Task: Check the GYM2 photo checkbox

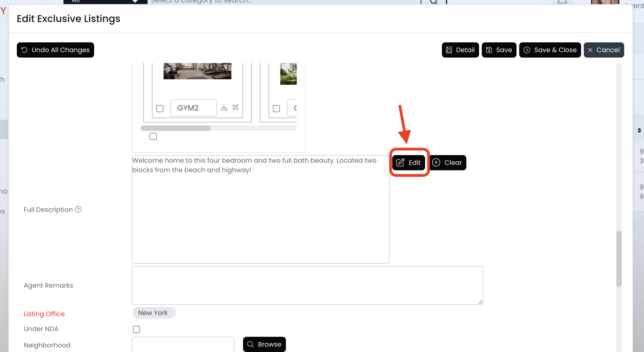Action: tap(160, 109)
